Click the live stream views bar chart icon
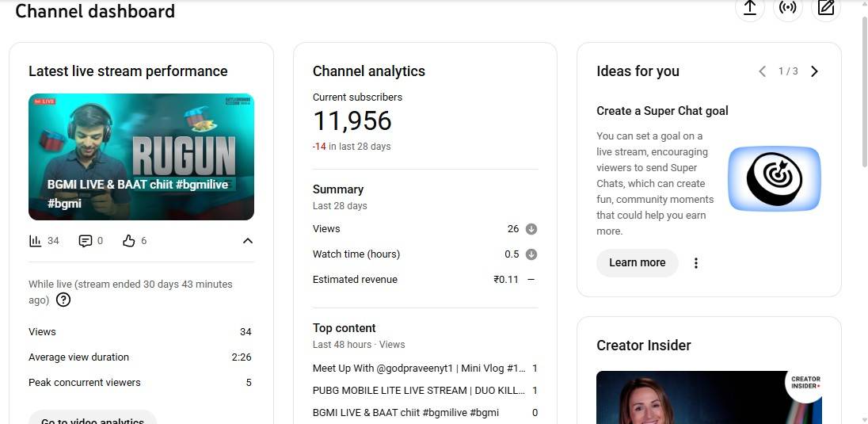Viewport: 868px width, 424px height. (x=35, y=241)
